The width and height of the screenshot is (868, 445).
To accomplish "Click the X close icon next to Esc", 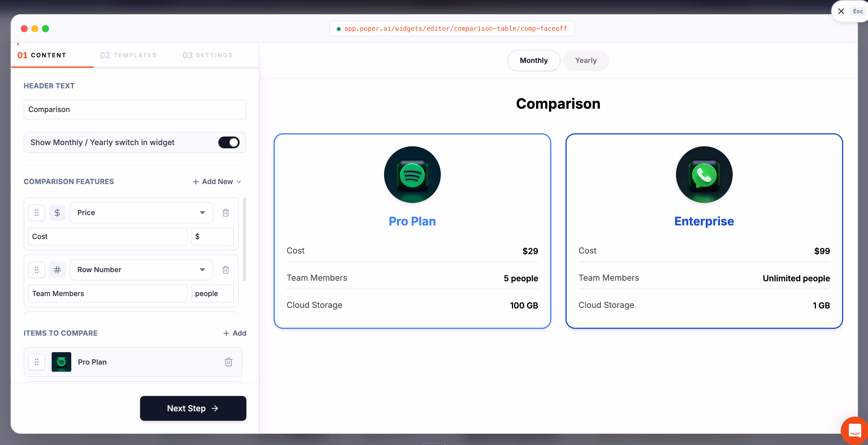I will (841, 11).
